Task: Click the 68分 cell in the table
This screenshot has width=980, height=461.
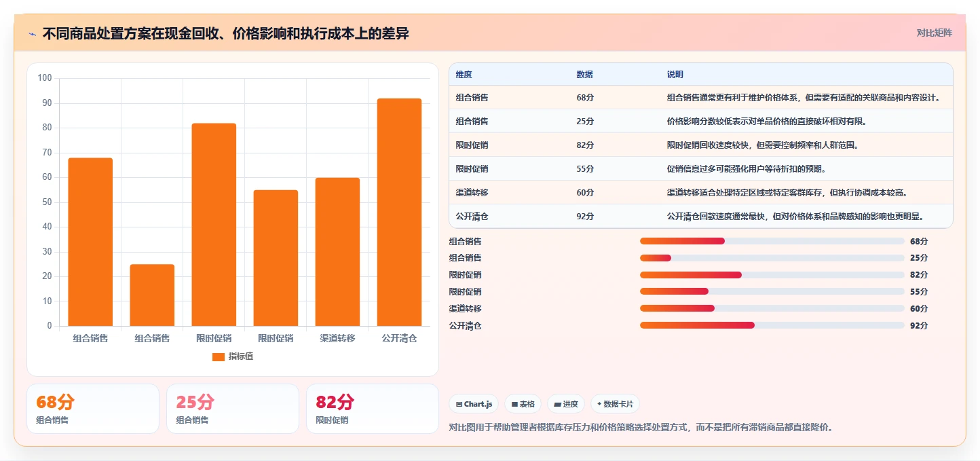Action: (585, 98)
